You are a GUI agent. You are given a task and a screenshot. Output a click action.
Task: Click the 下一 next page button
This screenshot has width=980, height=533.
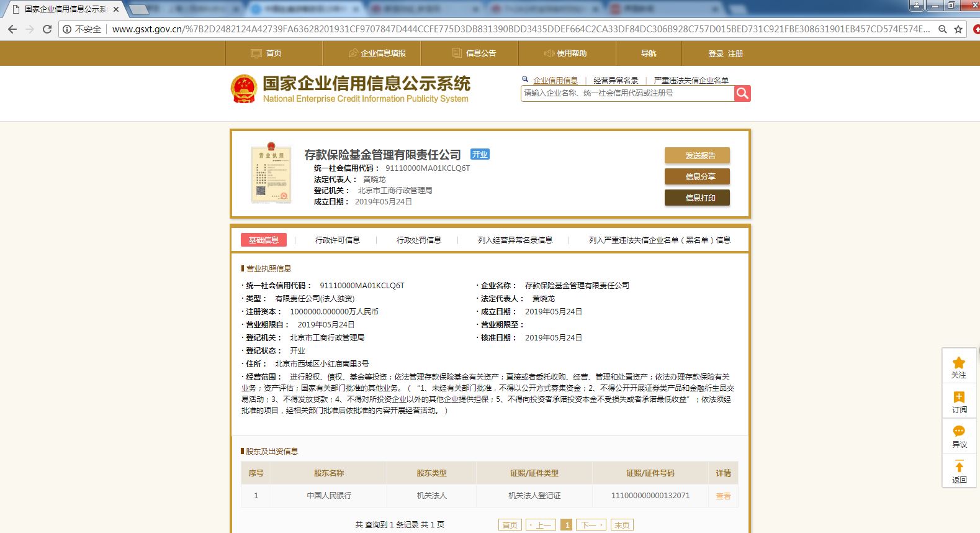click(591, 525)
